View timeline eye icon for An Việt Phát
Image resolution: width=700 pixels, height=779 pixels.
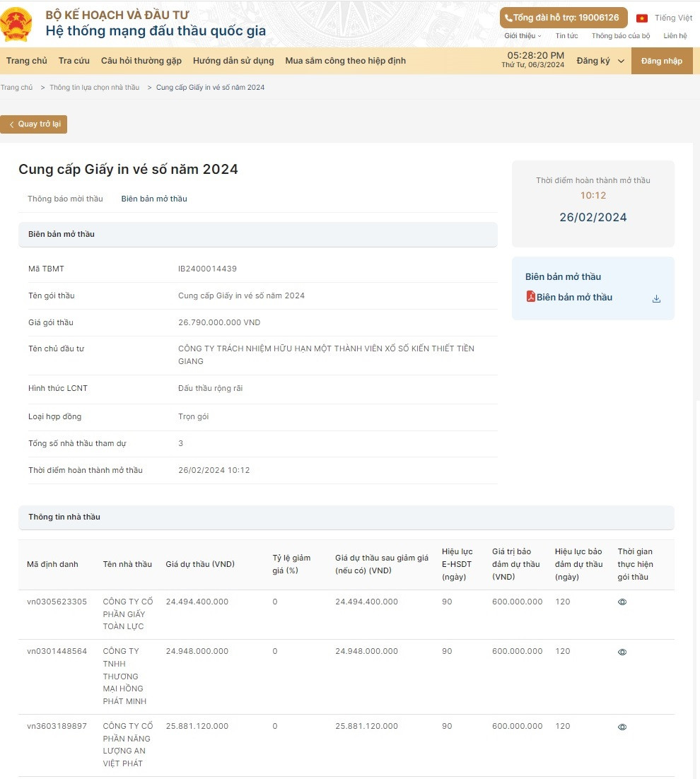click(622, 727)
